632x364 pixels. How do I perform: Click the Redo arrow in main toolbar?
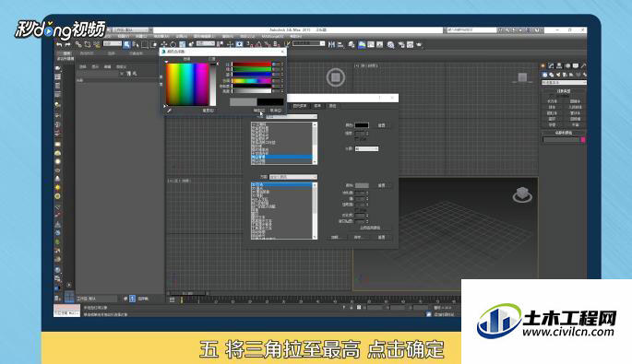coord(68,44)
